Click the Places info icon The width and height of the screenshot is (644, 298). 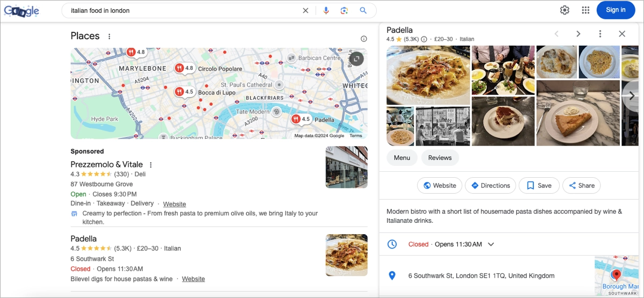click(x=364, y=39)
